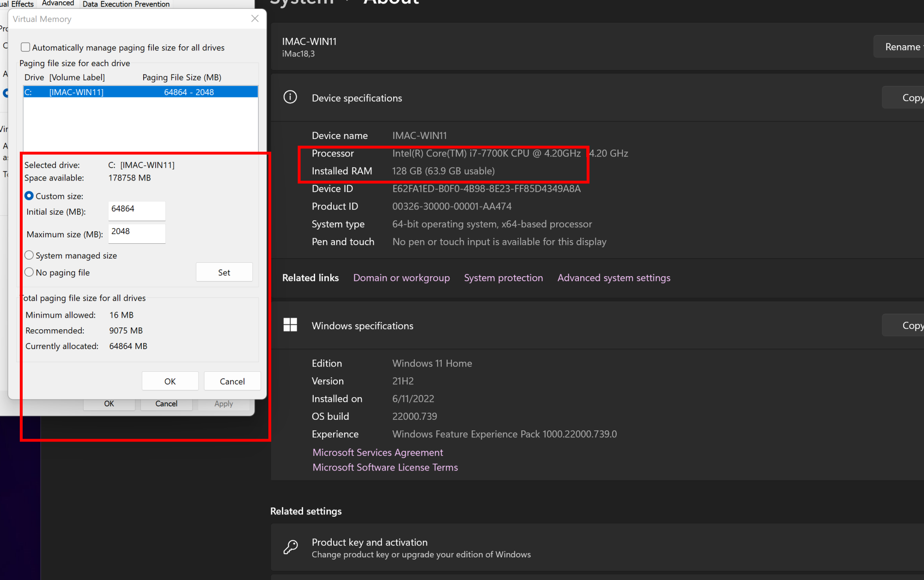Enable Automatically manage paging file size checkbox
The image size is (924, 580).
(26, 48)
